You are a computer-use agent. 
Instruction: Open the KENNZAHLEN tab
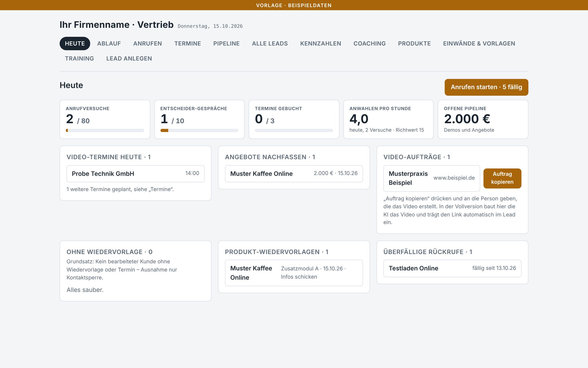(x=321, y=44)
